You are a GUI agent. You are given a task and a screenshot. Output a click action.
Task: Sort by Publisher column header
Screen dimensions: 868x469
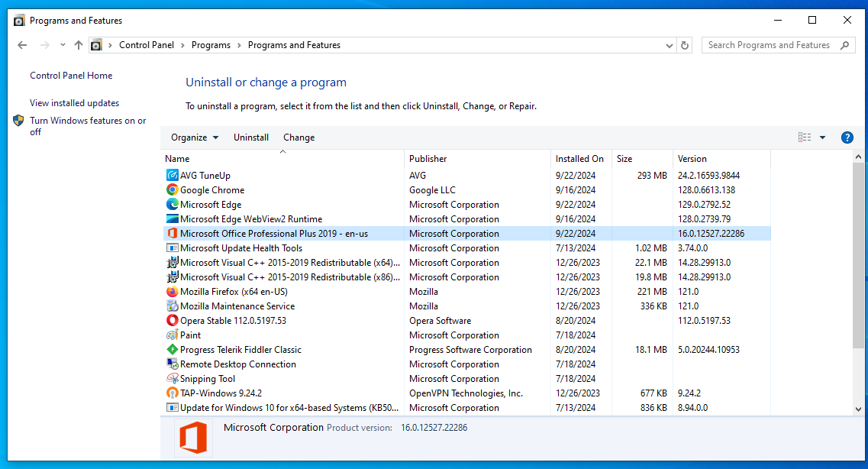[478, 158]
